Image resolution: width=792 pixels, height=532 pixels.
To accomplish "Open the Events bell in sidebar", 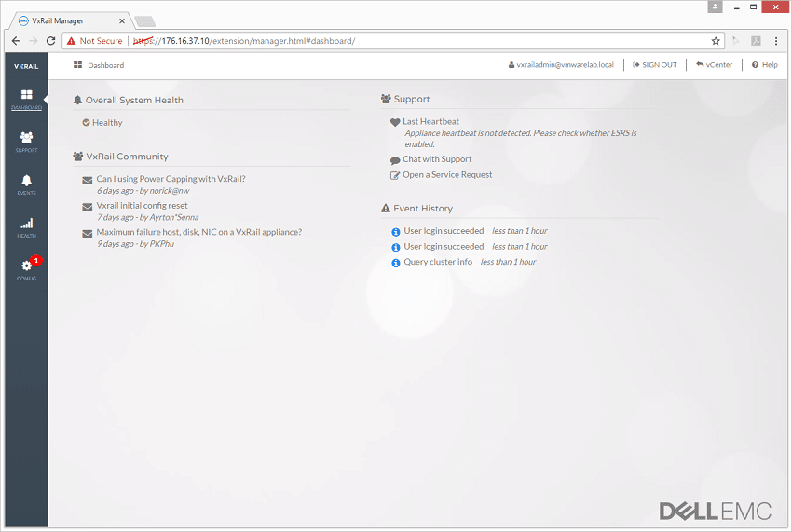I will (26, 181).
